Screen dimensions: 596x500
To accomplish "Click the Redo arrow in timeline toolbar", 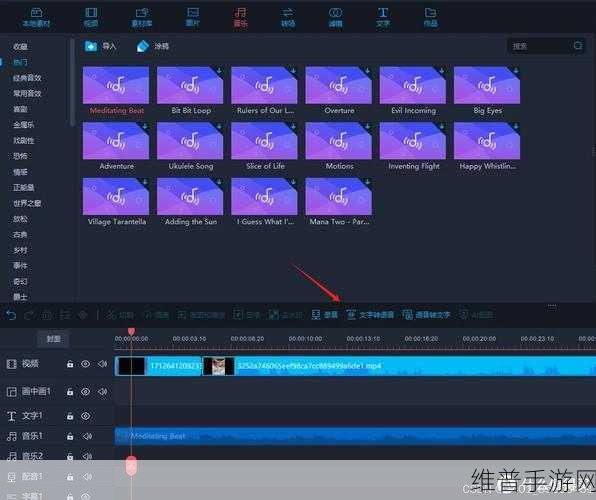I will [x=29, y=315].
